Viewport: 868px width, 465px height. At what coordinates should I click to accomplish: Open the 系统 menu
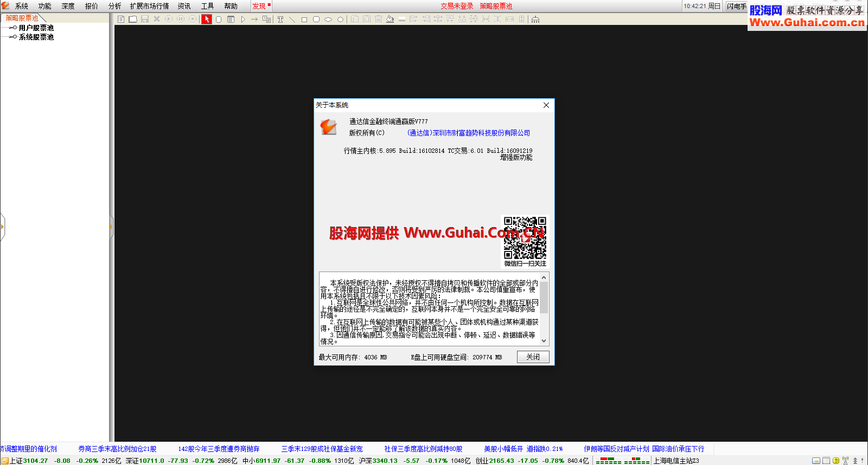point(22,6)
